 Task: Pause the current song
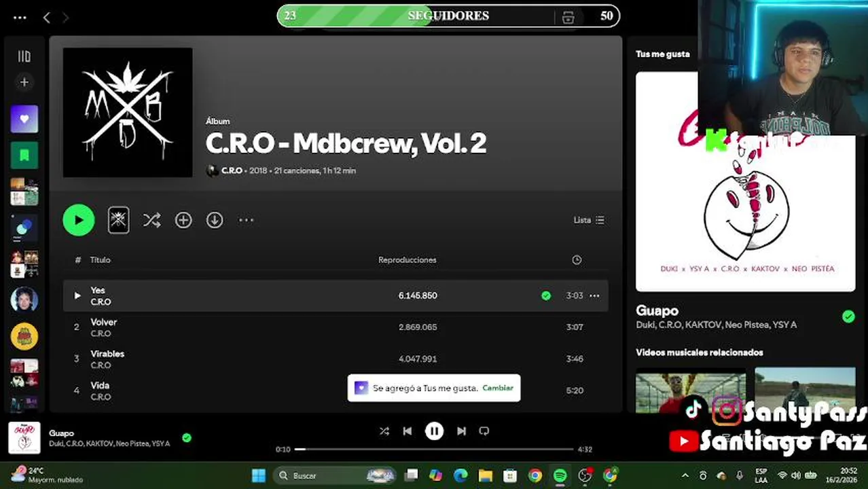434,431
